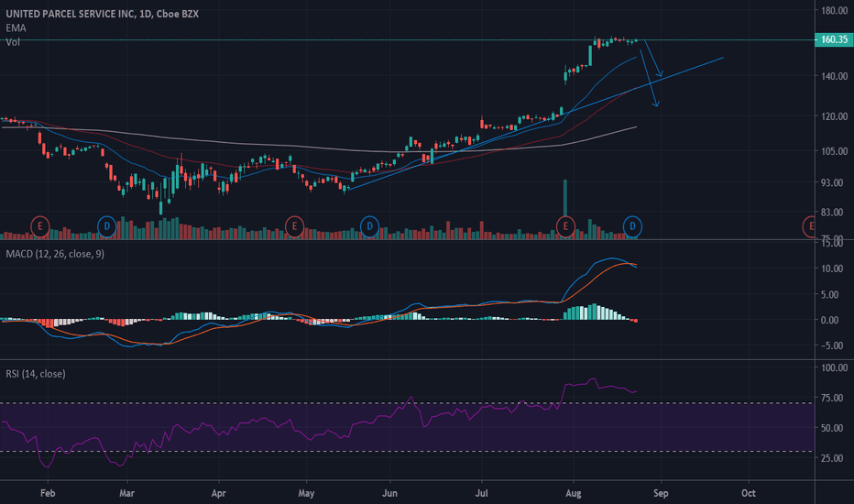
Task: Click the Apr label on time axis
Action: pyautogui.click(x=218, y=493)
